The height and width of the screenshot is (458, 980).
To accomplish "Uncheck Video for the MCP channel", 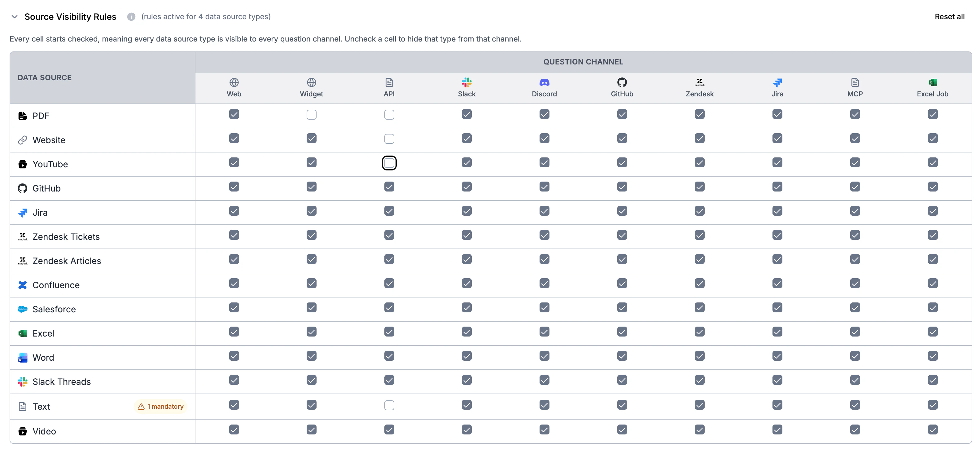I will pos(855,430).
